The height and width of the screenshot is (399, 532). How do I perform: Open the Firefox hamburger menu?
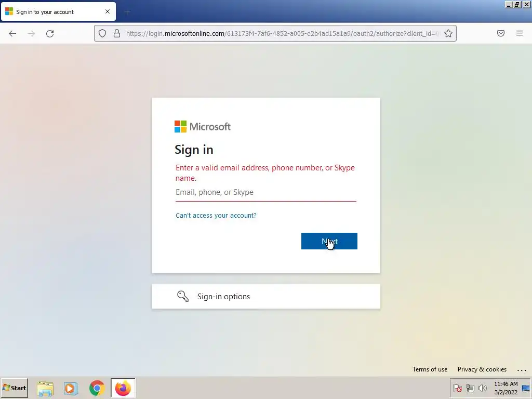[520, 33]
